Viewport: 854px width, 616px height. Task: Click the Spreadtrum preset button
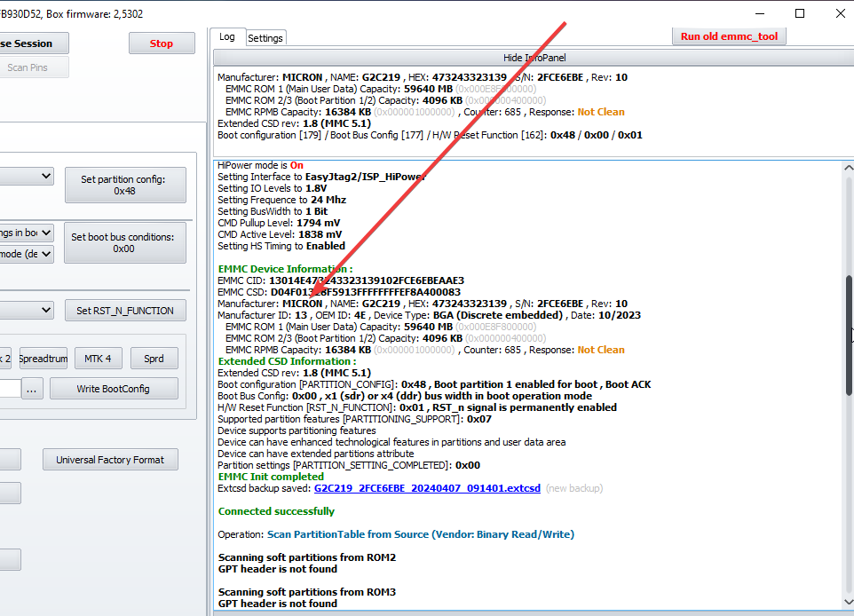[x=43, y=359]
